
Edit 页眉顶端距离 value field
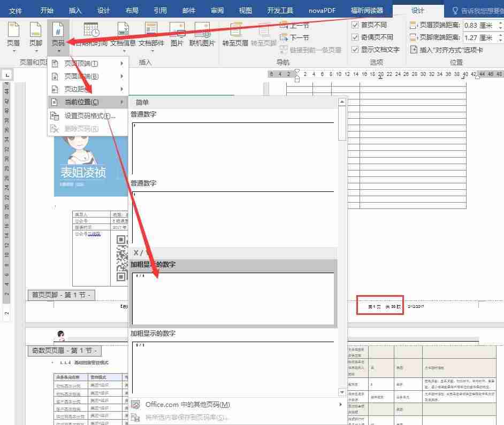480,25
